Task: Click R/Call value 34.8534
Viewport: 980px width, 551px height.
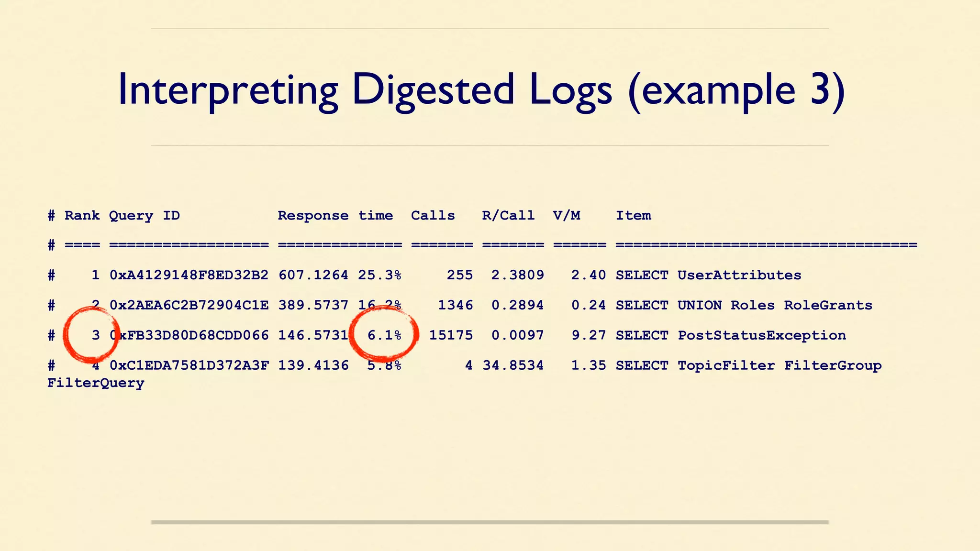Action: pos(513,365)
